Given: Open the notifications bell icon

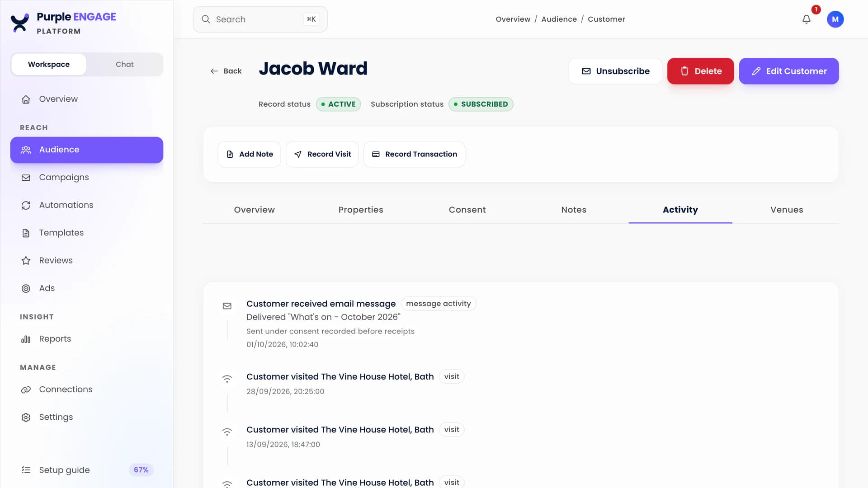Looking at the screenshot, I should (x=806, y=19).
